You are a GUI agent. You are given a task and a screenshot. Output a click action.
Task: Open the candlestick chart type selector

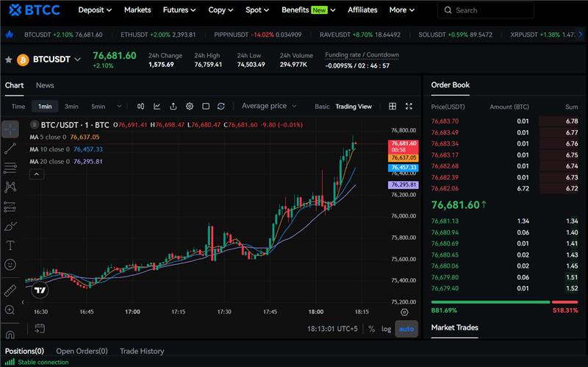point(140,107)
